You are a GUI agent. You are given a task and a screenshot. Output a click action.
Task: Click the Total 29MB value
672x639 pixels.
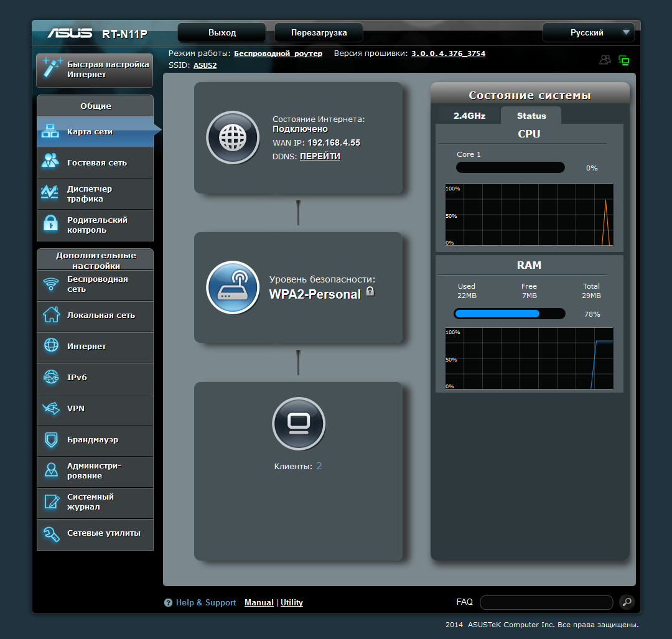tap(591, 296)
